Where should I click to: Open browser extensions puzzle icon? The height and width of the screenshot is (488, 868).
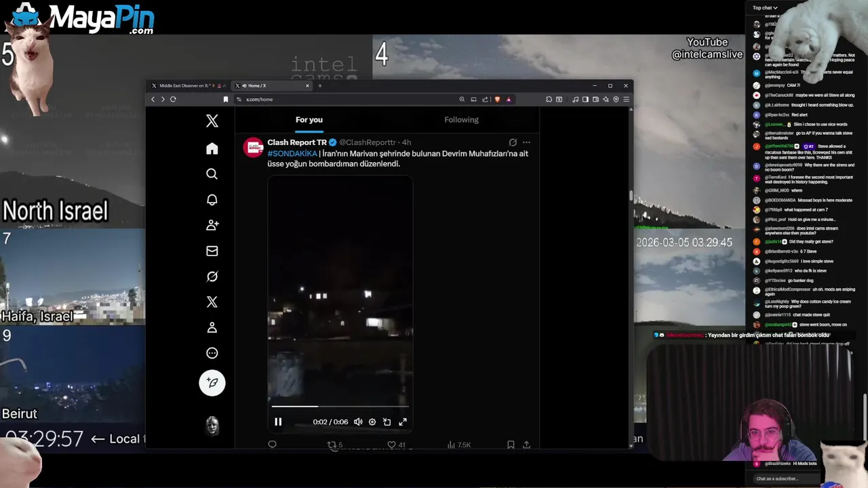pos(549,99)
